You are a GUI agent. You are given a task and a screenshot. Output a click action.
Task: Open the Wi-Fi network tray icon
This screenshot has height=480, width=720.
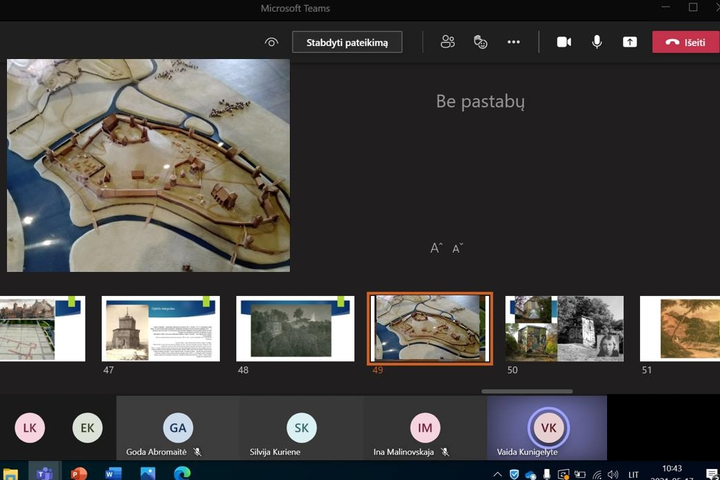tap(596, 474)
